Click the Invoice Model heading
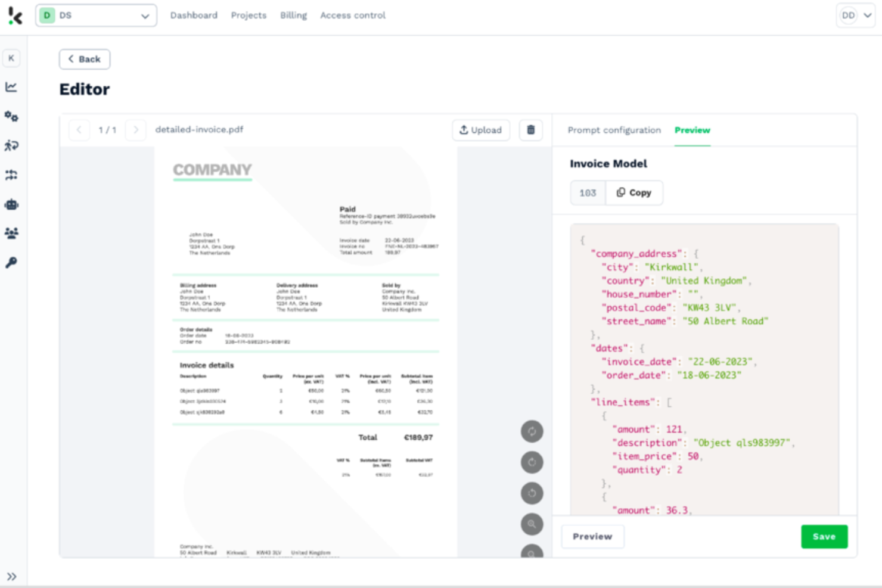The height and width of the screenshot is (588, 882). point(608,163)
